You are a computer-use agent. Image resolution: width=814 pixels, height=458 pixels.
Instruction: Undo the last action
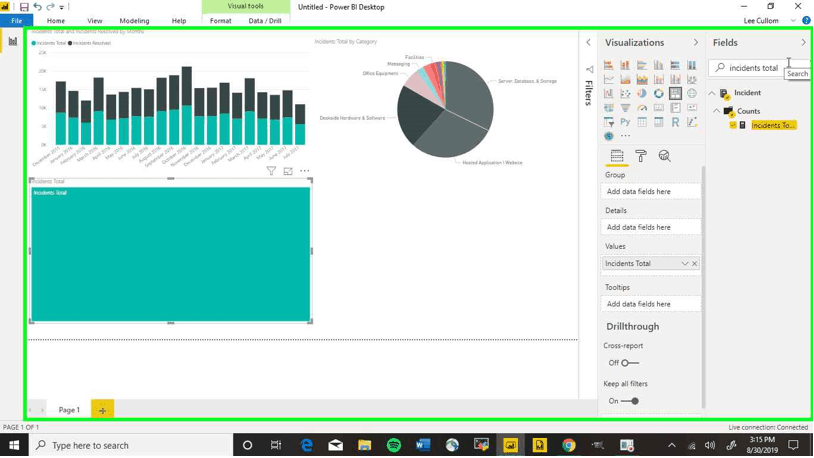pyautogui.click(x=37, y=7)
